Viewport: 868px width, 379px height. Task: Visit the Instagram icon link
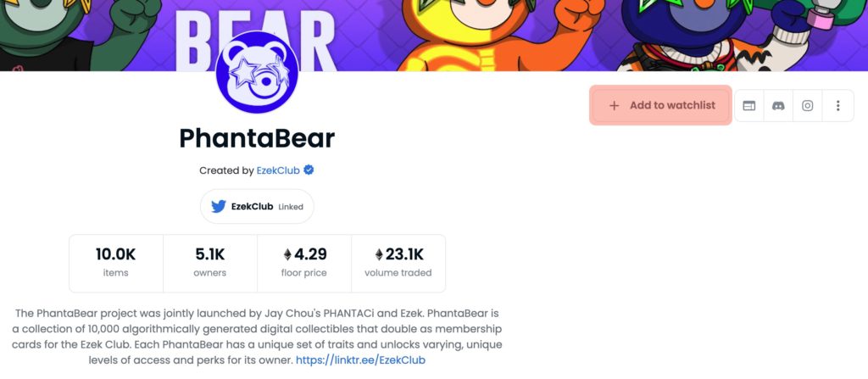point(808,105)
